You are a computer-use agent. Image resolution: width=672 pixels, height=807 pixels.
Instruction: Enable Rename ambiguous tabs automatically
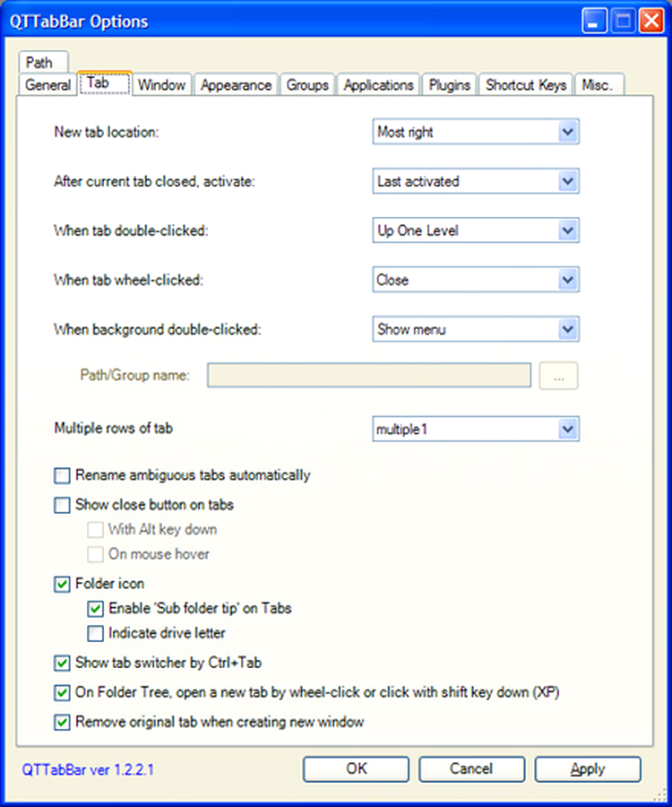coord(62,475)
